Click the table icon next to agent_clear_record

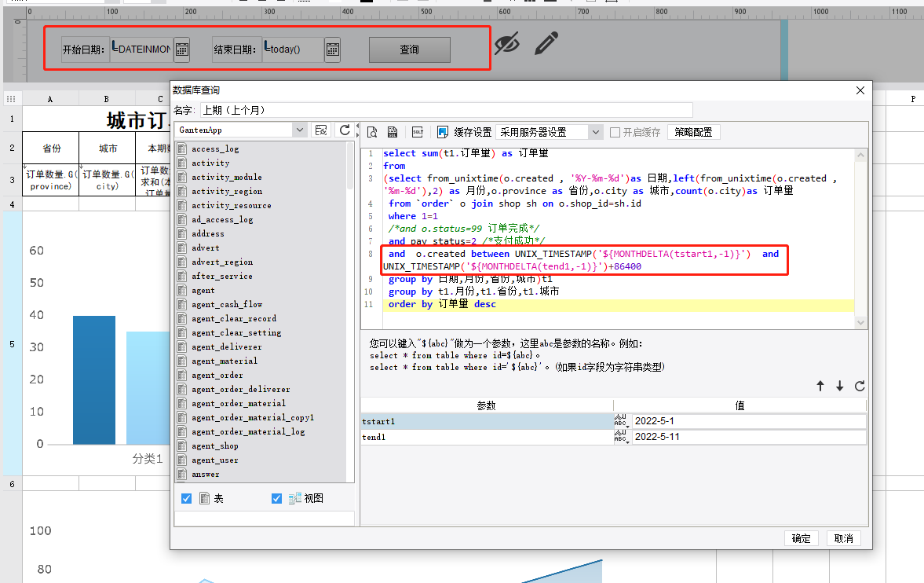pos(182,319)
